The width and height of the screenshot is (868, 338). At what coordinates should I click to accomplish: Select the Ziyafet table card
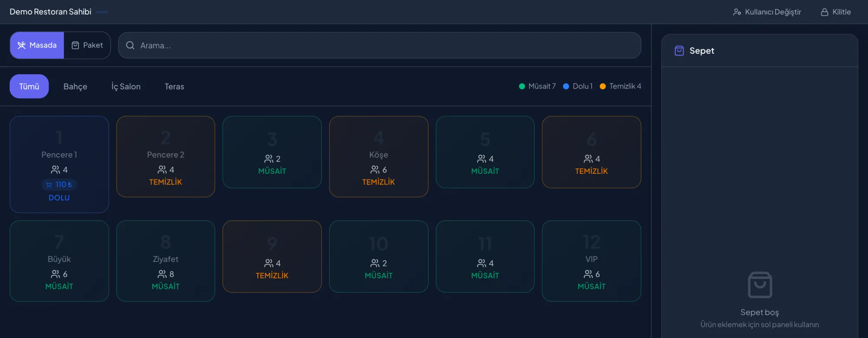[165, 261]
